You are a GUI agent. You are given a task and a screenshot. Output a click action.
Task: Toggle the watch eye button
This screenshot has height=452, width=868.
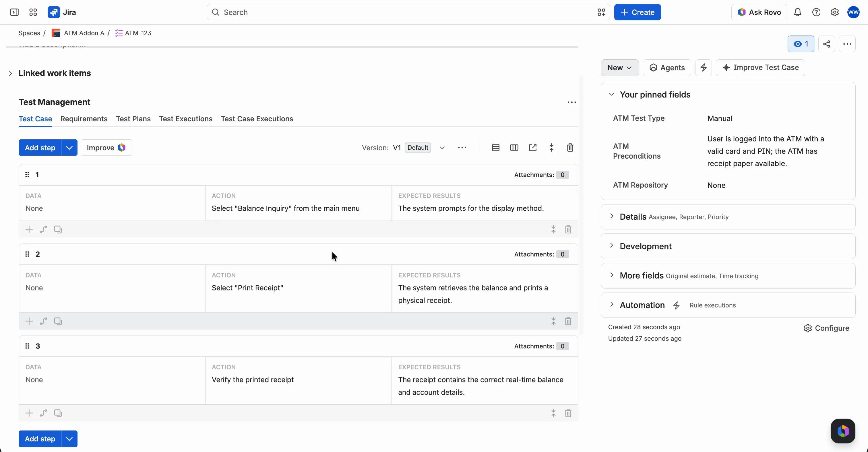coord(801,44)
